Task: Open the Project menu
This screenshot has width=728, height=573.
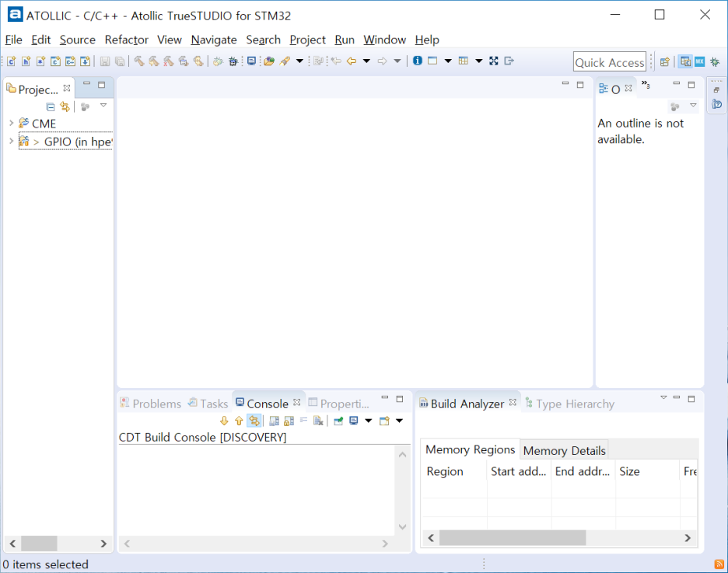Action: (307, 40)
